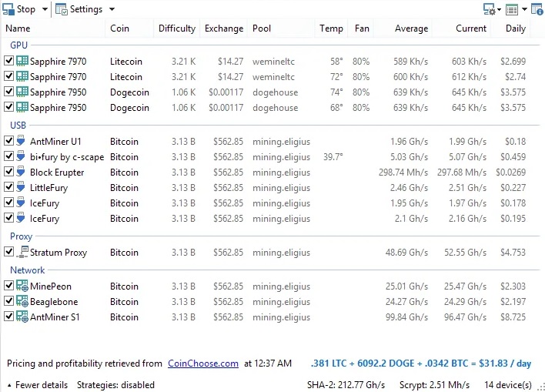Open the Stop button dropdown arrow
Image resolution: width=545 pixels, height=392 pixels.
[44, 9]
